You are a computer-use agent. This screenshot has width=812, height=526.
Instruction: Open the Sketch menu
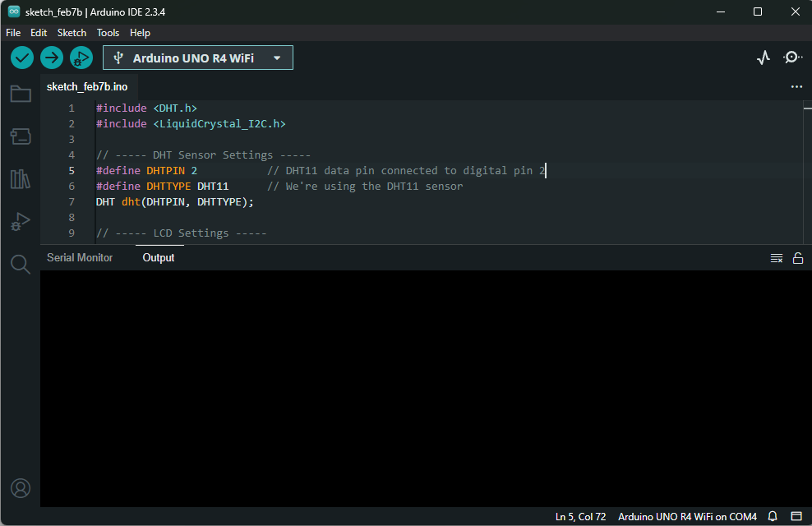pyautogui.click(x=72, y=33)
